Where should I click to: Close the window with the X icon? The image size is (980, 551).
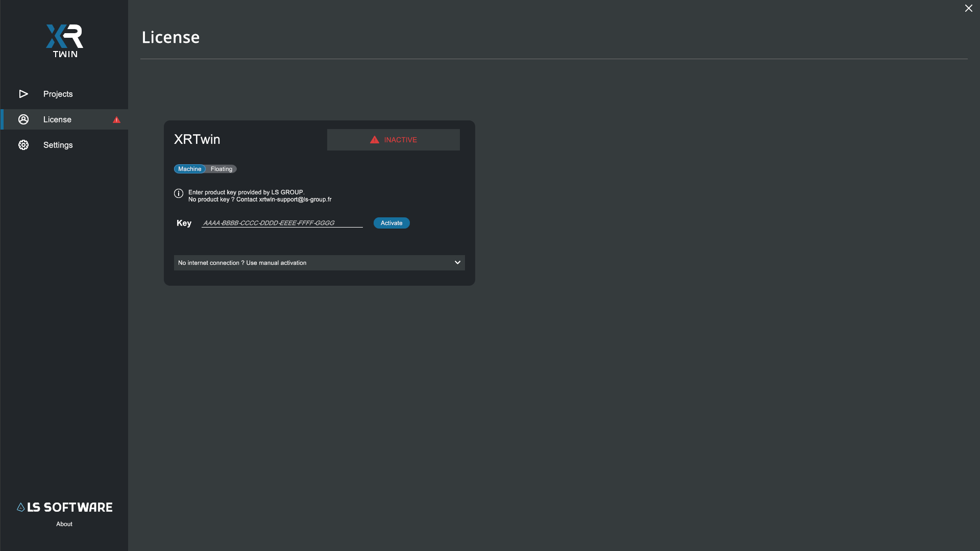coord(969,8)
